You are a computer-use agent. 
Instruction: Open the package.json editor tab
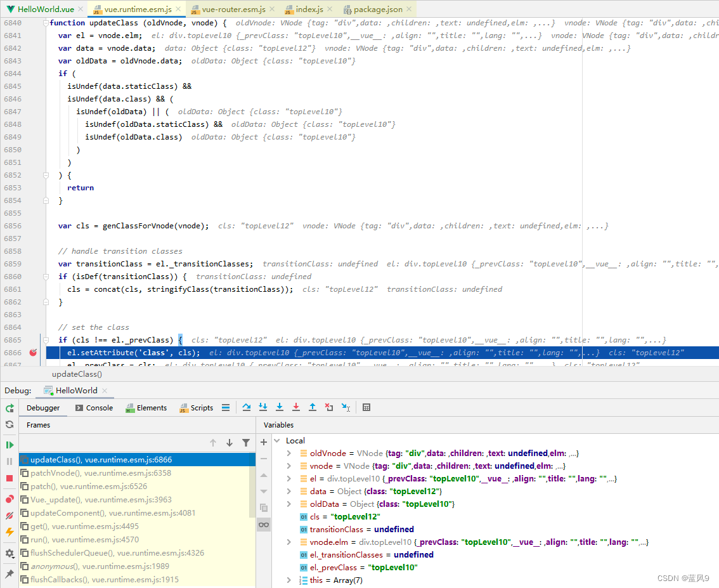coord(377,9)
